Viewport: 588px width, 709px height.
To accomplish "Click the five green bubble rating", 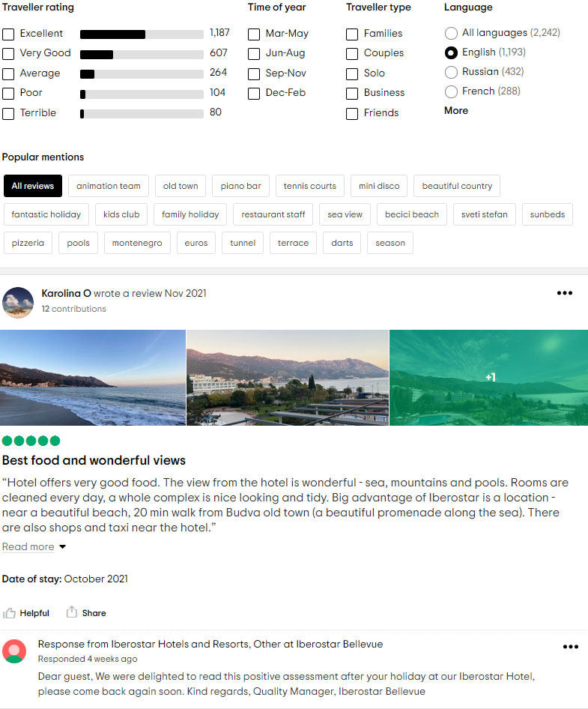I will pos(31,441).
